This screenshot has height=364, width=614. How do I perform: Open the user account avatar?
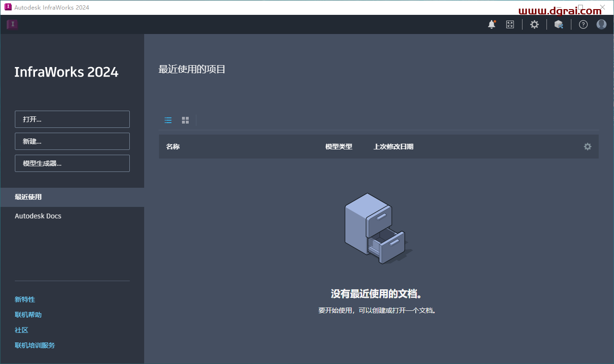pyautogui.click(x=602, y=24)
